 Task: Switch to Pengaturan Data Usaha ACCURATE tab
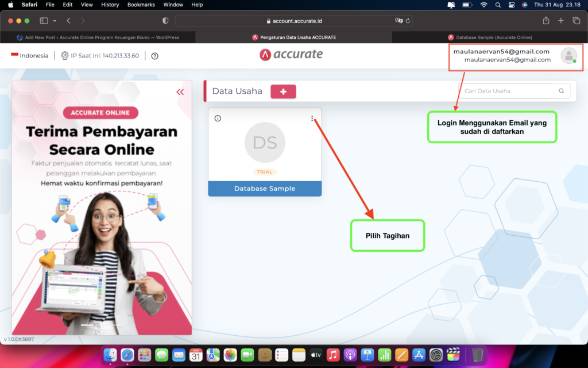(294, 37)
